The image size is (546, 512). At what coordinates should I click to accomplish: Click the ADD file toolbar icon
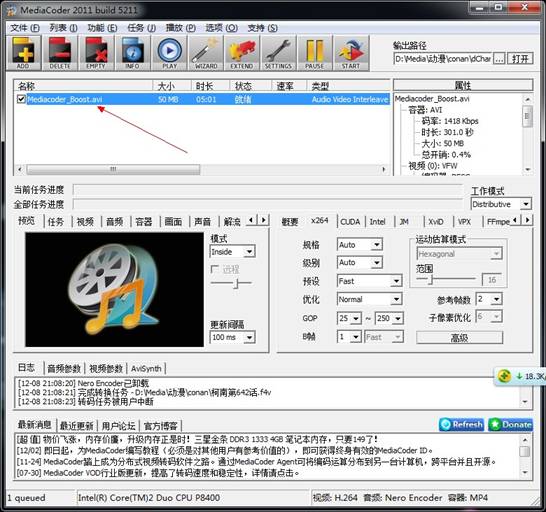coord(24,53)
